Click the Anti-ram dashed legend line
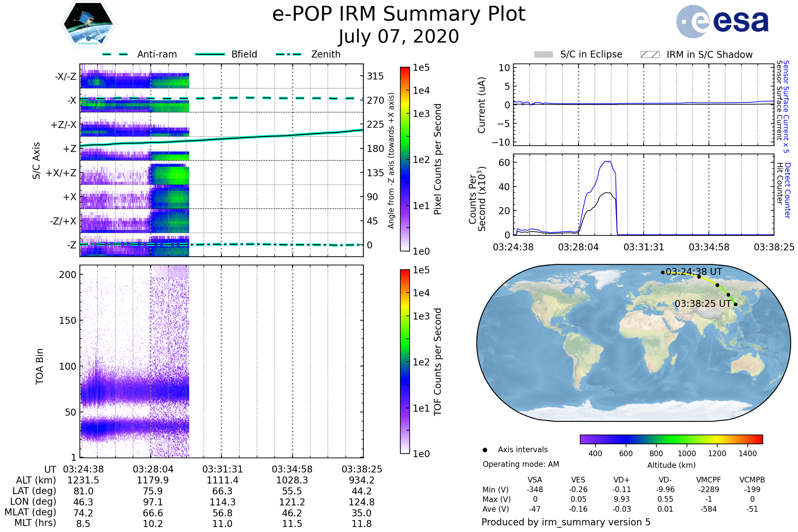Screen dimensions: 798x532 115,54
